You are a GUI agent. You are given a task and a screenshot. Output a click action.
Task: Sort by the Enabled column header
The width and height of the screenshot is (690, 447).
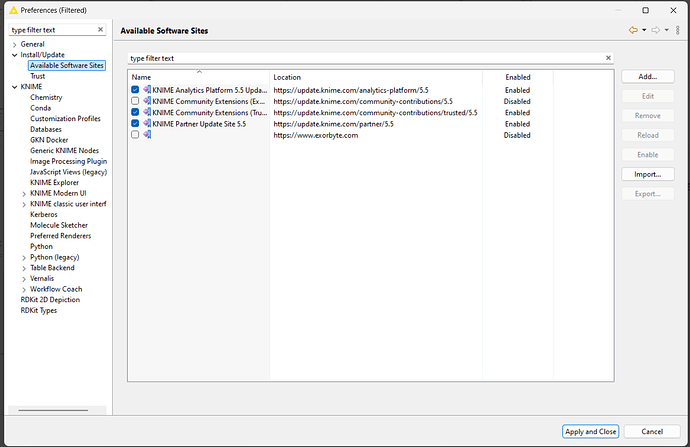click(x=518, y=77)
